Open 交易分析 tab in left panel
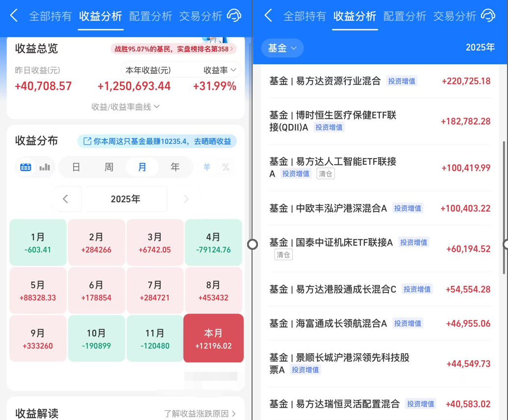 pos(201,16)
